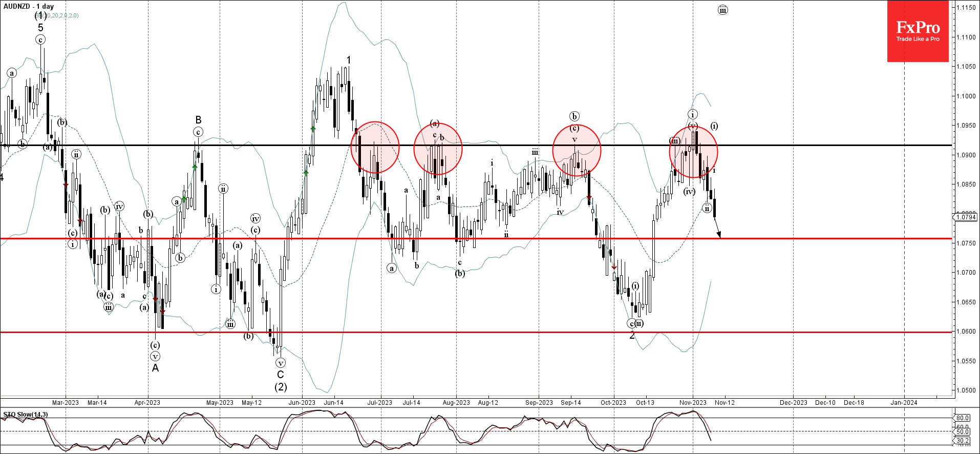This screenshot has height=454, width=980.
Task: Click the red circle below the (a) label near Jul-14
Action: (x=438, y=149)
